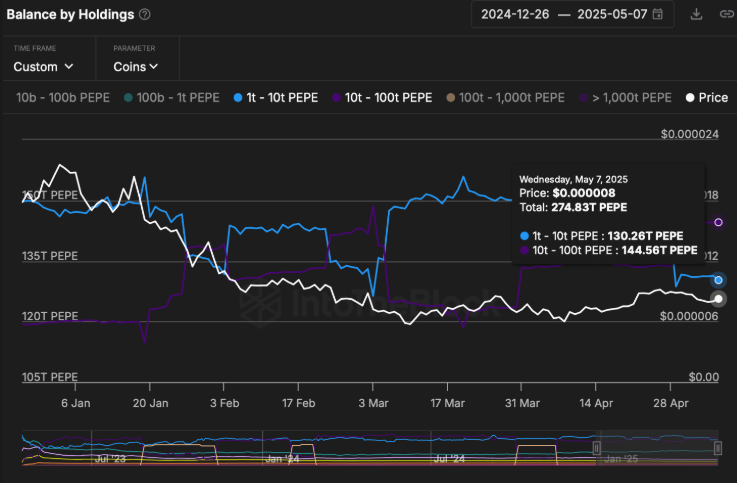Open the Time Frame Custom dropdown
This screenshot has height=483, width=737.
[43, 67]
